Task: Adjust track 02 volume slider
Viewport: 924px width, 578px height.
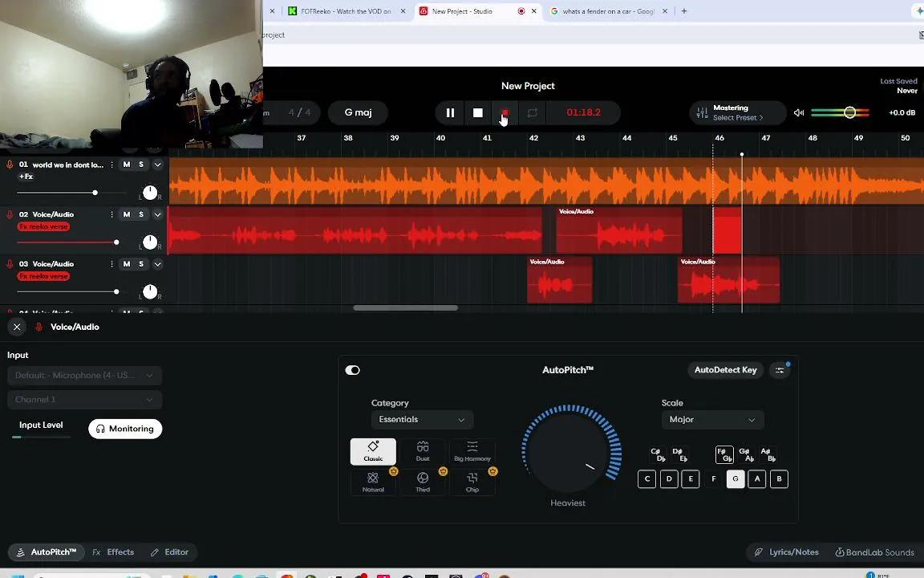Action: (x=116, y=242)
